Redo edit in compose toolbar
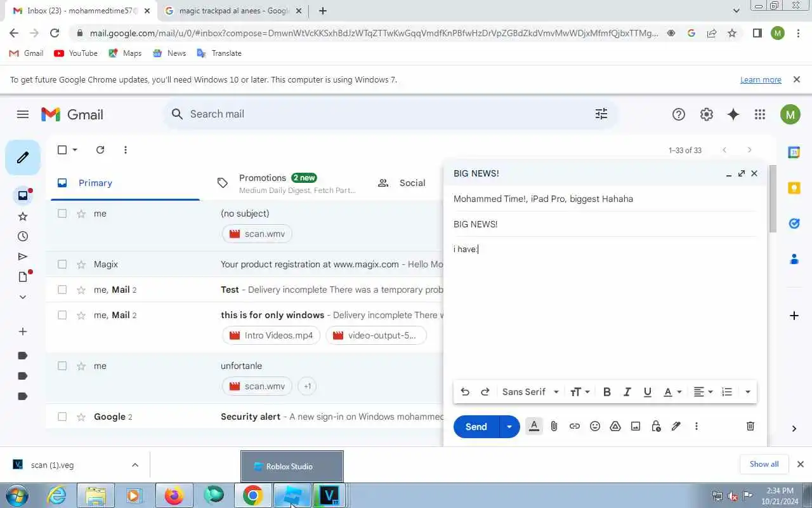The image size is (812, 508). (485, 392)
